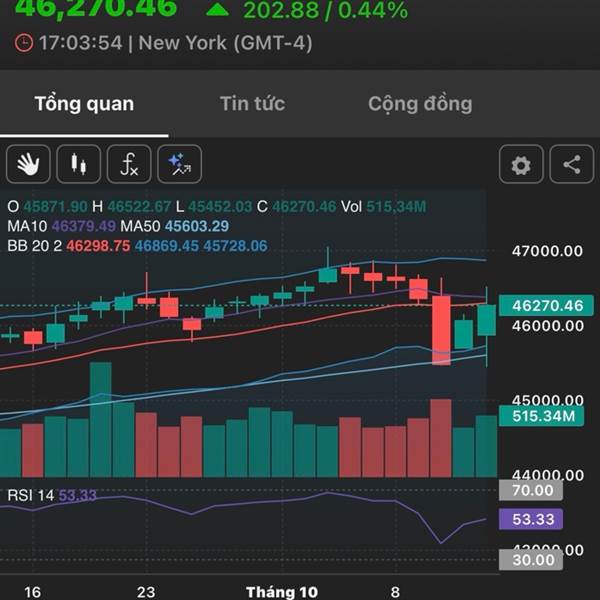Screen dimensions: 600x600
Task: Open the fx indicators function menu
Action: [129, 164]
